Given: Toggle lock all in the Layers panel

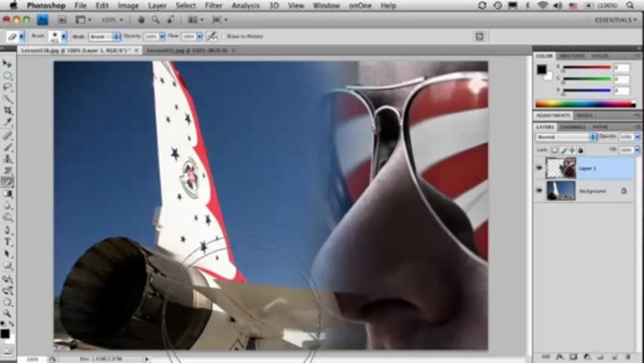Looking at the screenshot, I should [x=580, y=150].
